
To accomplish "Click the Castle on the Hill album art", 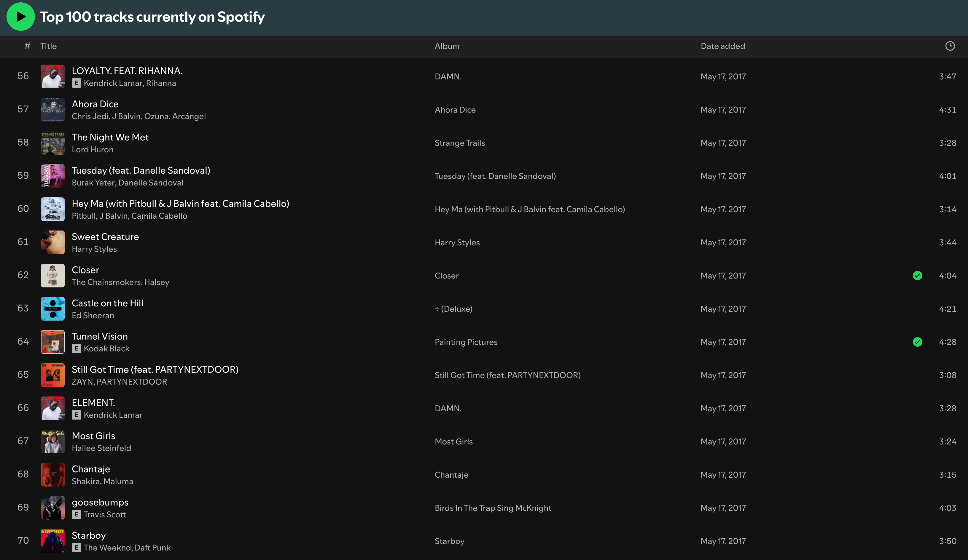I will click(52, 309).
